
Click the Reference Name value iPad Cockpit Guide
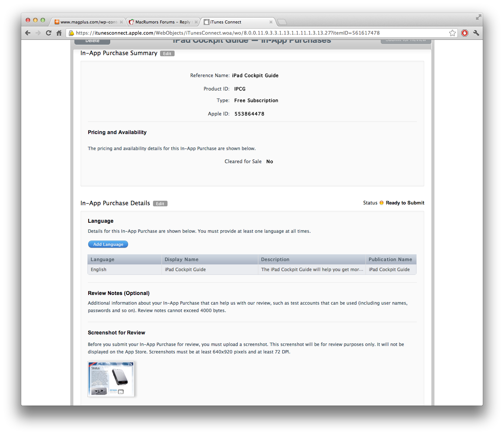tap(255, 76)
